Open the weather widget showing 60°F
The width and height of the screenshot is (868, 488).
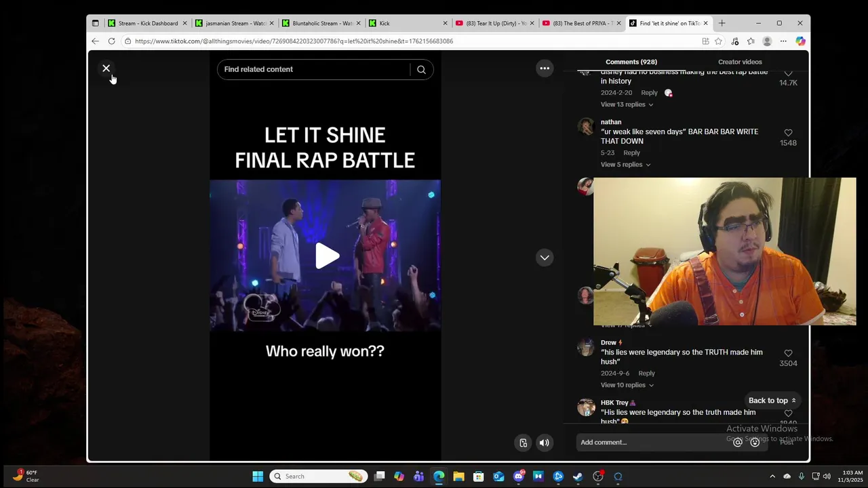26,476
